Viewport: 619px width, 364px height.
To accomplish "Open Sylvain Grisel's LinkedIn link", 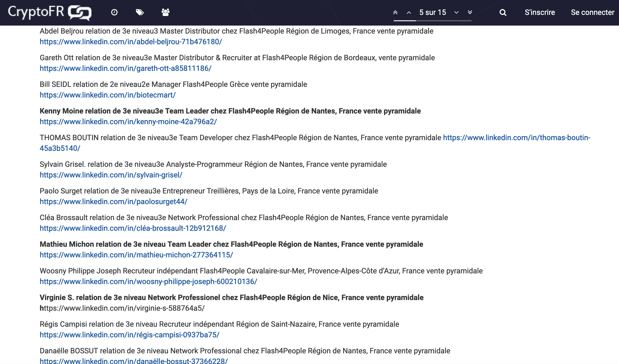I will (x=111, y=175).
